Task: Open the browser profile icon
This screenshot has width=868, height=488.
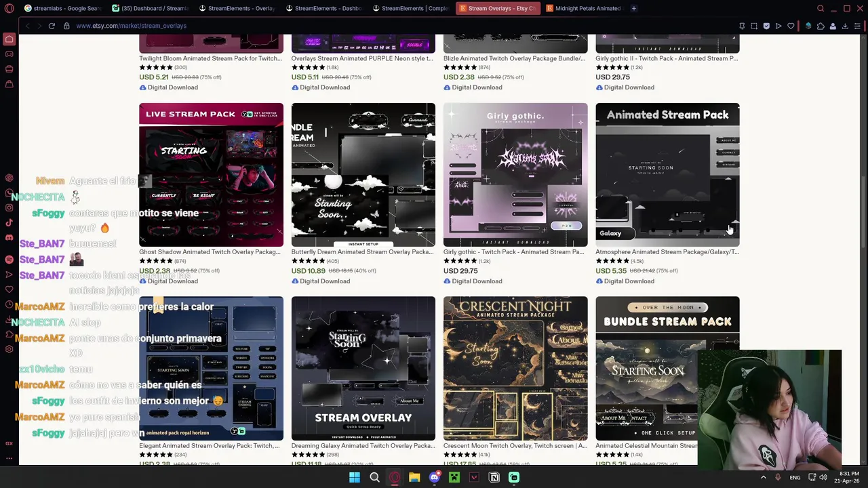Action: [833, 26]
